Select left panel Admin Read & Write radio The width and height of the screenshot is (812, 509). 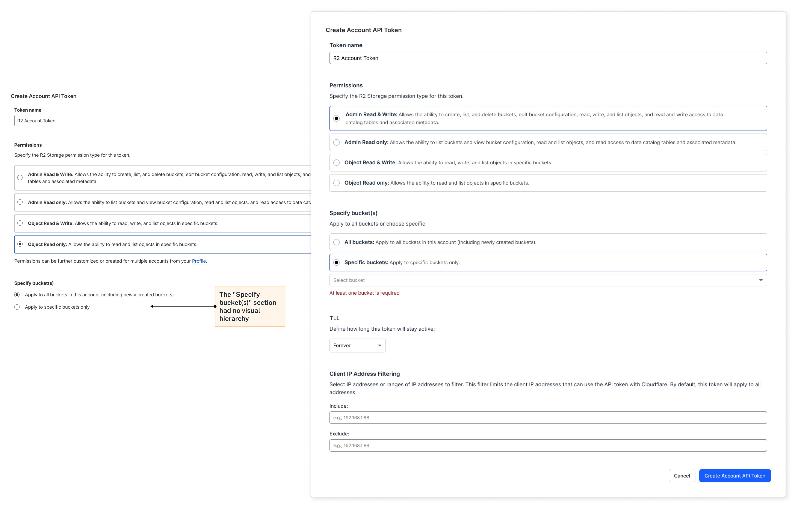20,178
